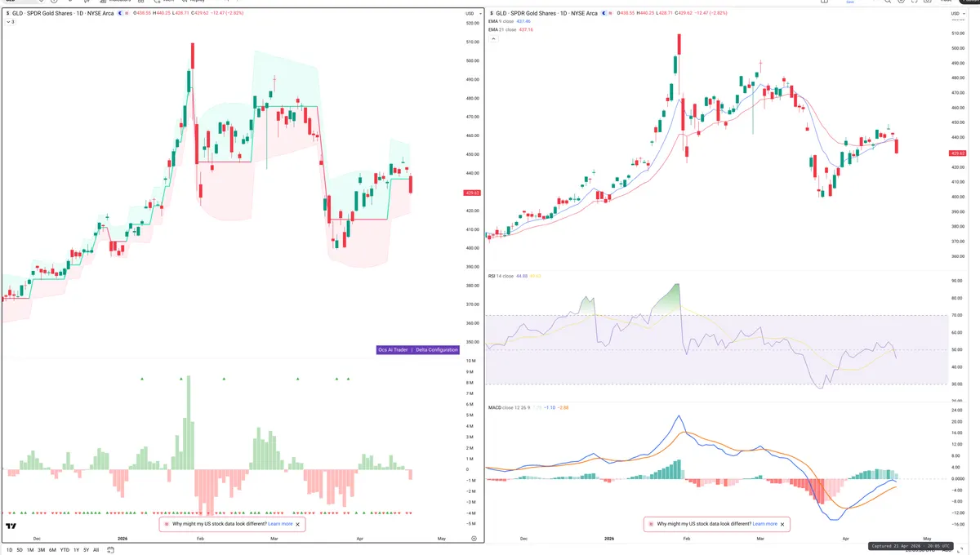Collapse the indicator legend chevron under EMA 21

click(x=492, y=37)
